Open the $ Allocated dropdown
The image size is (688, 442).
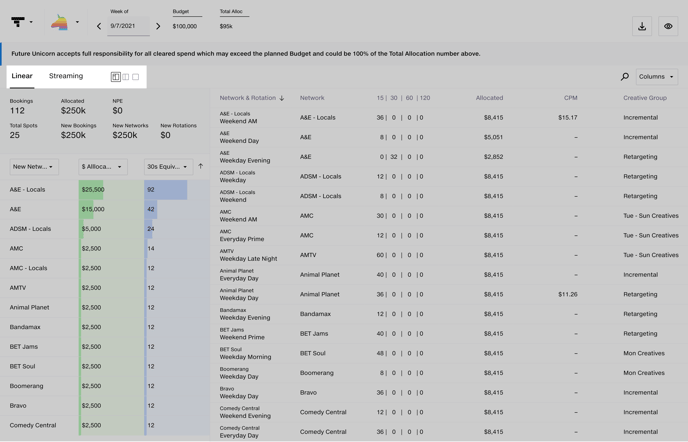pyautogui.click(x=103, y=167)
